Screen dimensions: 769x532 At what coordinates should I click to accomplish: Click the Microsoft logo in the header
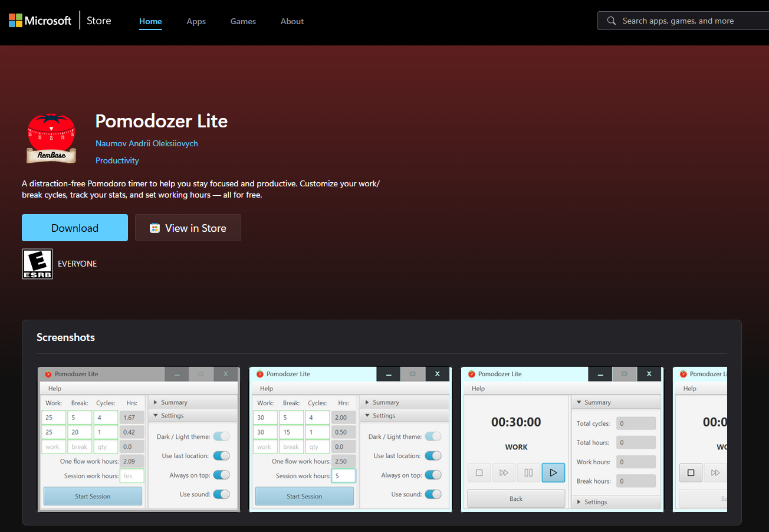40,21
